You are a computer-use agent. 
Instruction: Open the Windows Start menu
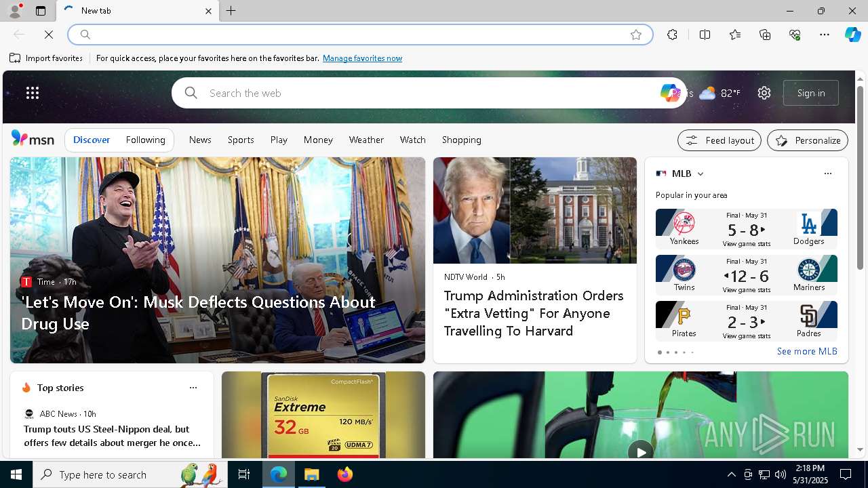(x=16, y=474)
